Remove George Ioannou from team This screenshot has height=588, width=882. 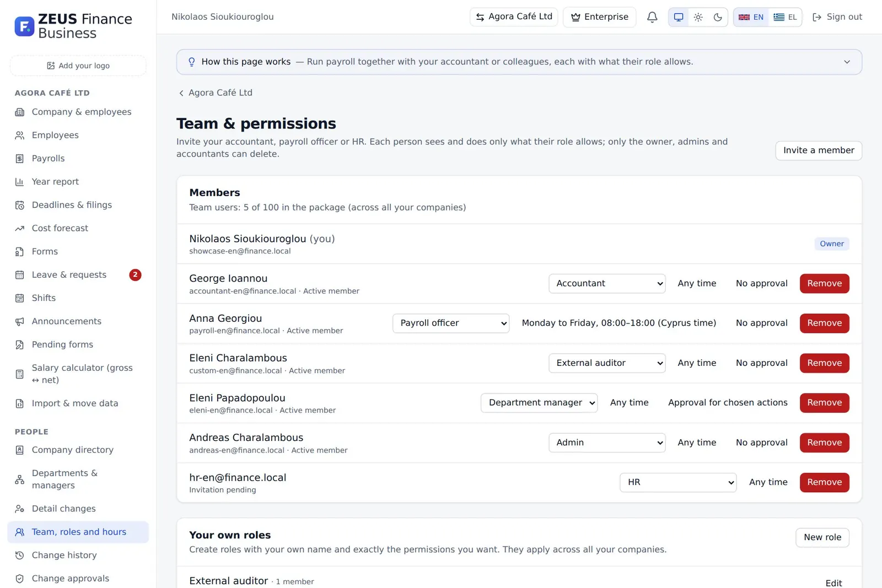824,283
